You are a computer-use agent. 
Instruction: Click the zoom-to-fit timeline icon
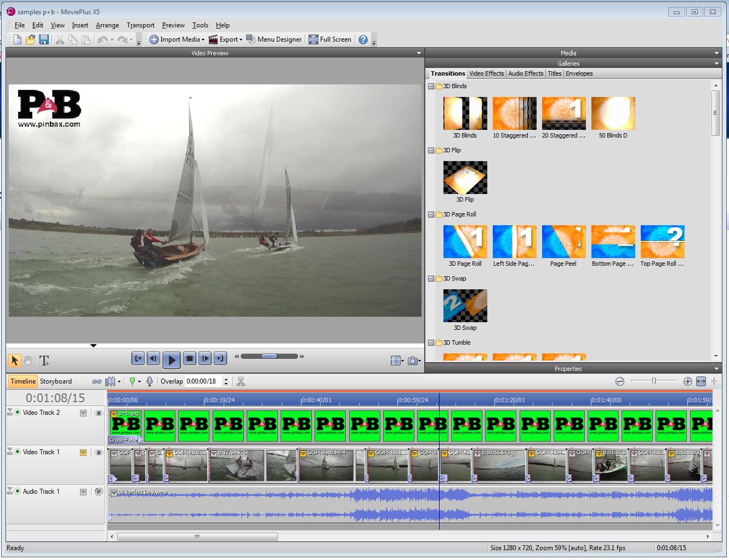coord(701,381)
